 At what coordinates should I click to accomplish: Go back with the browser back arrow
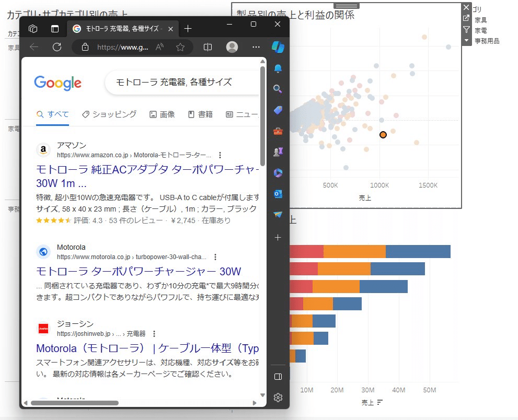coord(34,47)
